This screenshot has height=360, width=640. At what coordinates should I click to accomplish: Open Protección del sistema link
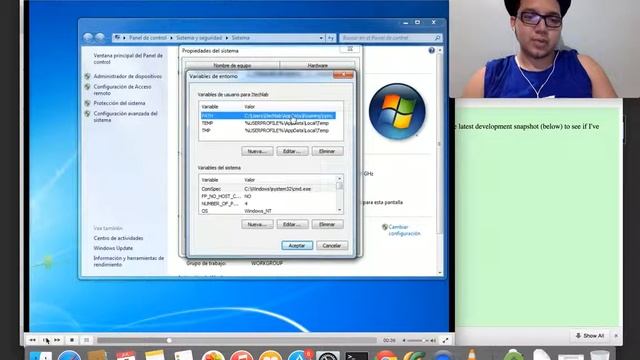[119, 103]
